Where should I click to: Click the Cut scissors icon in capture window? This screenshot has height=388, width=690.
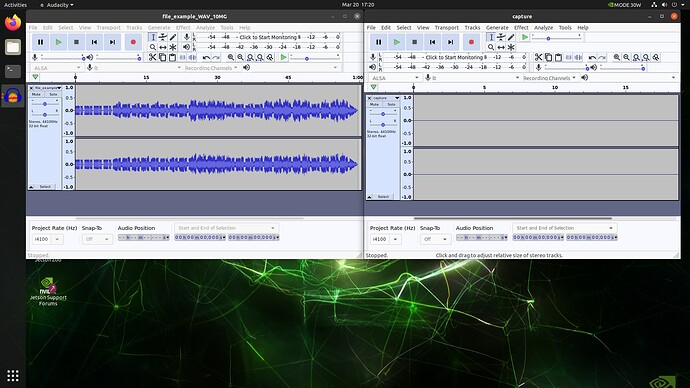(x=538, y=57)
